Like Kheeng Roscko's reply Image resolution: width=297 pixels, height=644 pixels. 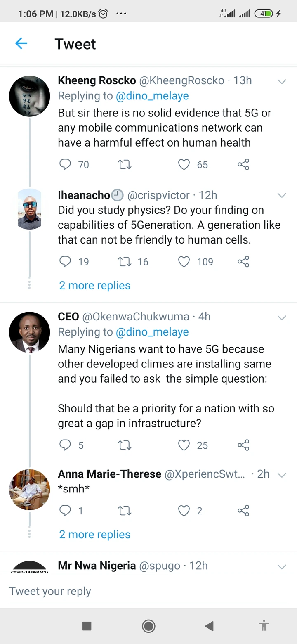pyautogui.click(x=184, y=164)
